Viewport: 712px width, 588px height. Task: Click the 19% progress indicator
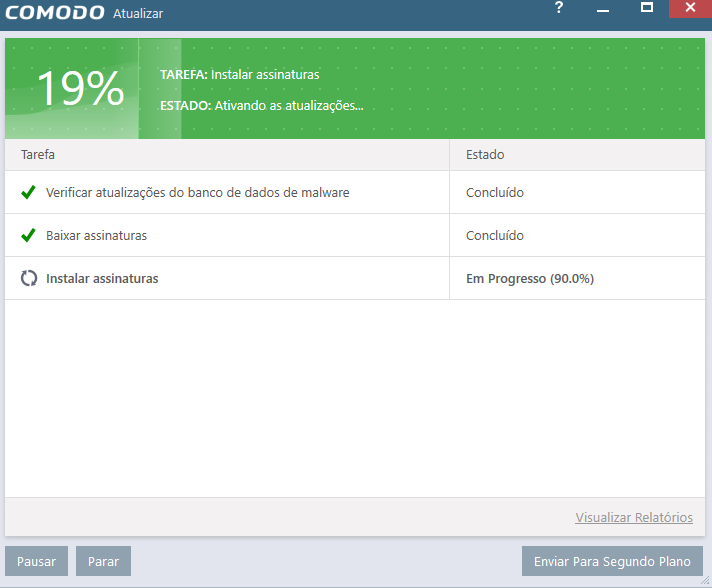pos(80,89)
